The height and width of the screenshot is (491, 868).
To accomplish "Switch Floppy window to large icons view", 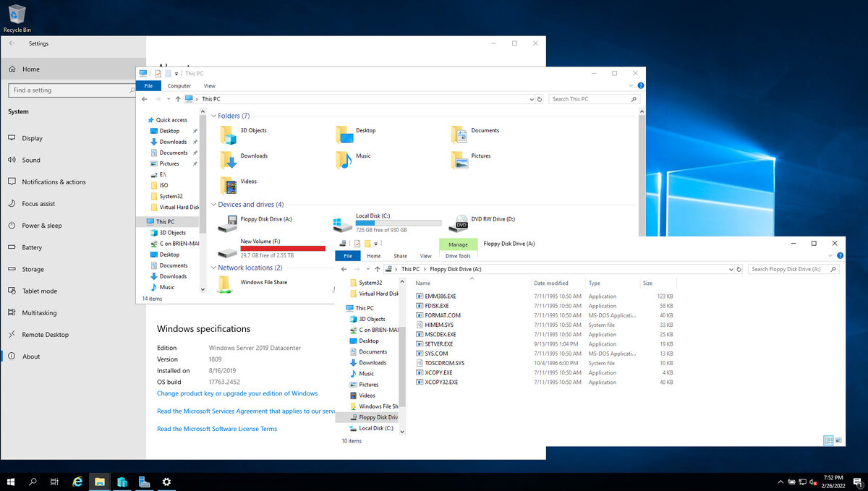I will (x=839, y=440).
